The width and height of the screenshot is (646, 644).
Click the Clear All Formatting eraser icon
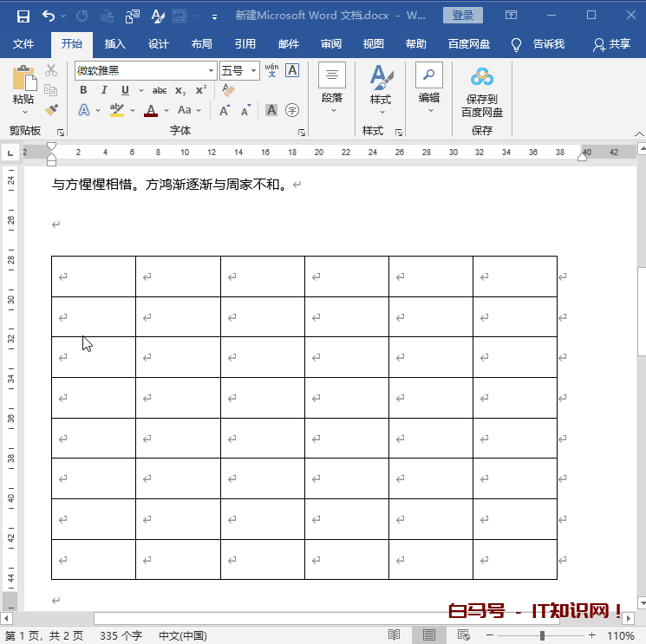[x=229, y=90]
